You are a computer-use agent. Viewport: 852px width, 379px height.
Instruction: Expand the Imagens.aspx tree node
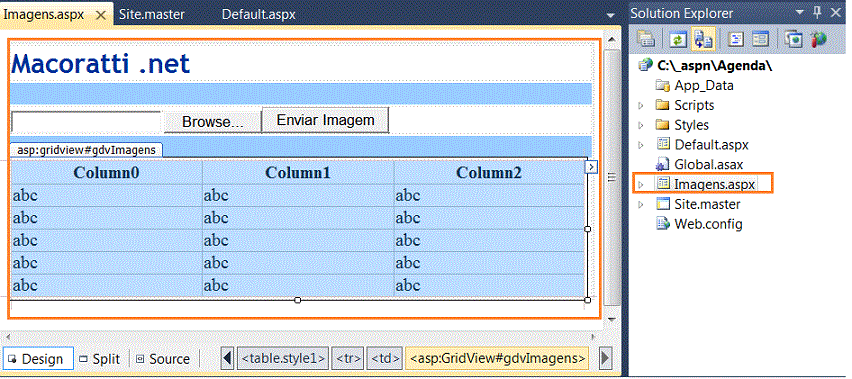tap(641, 185)
